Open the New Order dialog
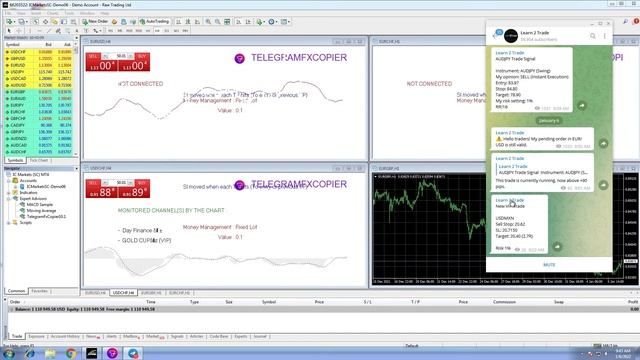This screenshot has height=360, width=640. point(95,21)
